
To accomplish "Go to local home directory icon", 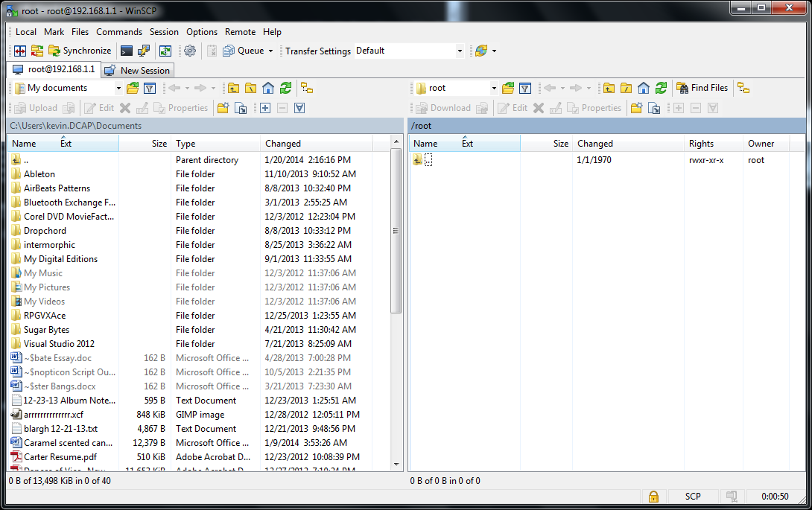I will (x=267, y=88).
